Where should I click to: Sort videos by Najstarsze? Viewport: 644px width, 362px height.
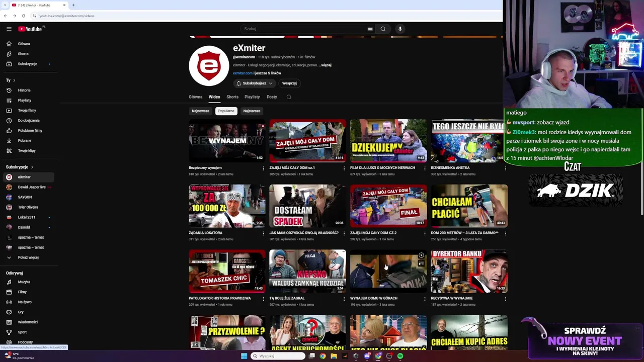pyautogui.click(x=252, y=111)
